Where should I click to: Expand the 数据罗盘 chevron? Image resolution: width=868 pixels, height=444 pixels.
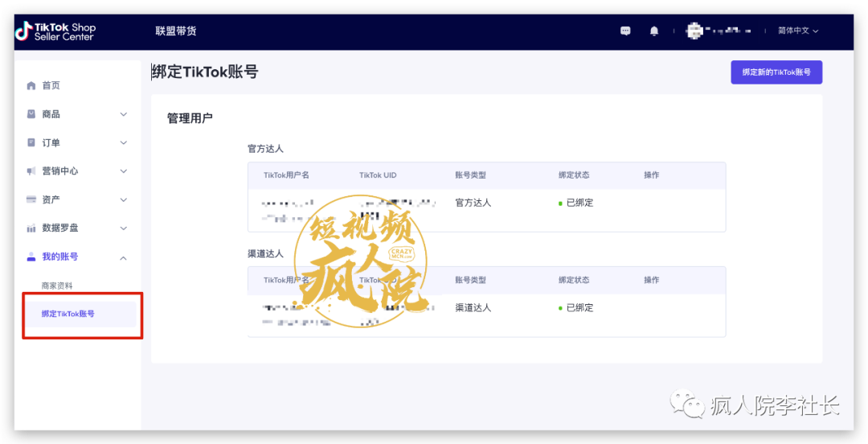pyautogui.click(x=124, y=228)
